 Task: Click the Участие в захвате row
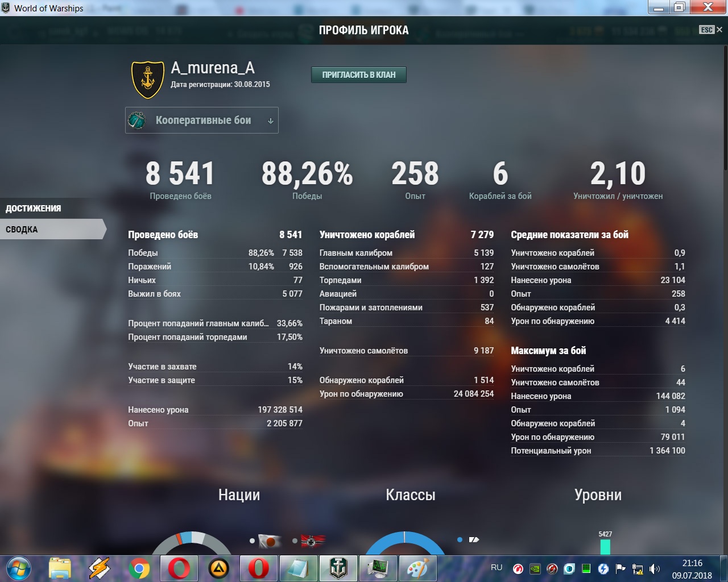[x=215, y=367]
